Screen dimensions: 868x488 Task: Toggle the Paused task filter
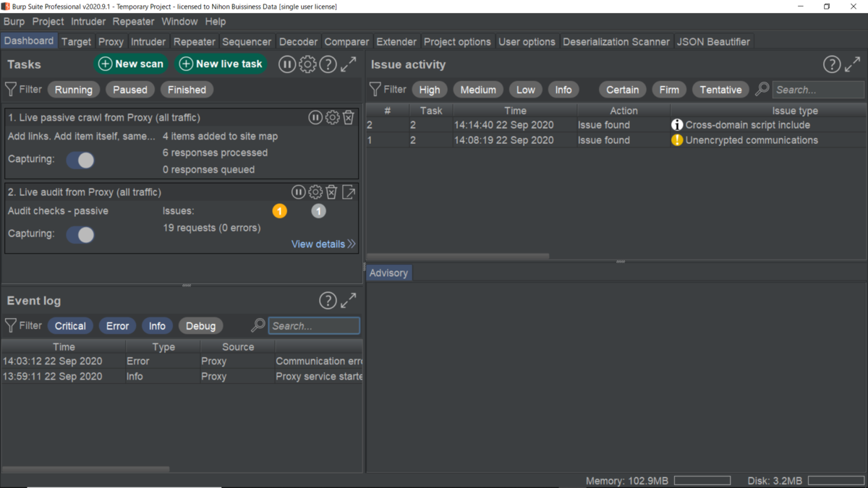tap(130, 90)
